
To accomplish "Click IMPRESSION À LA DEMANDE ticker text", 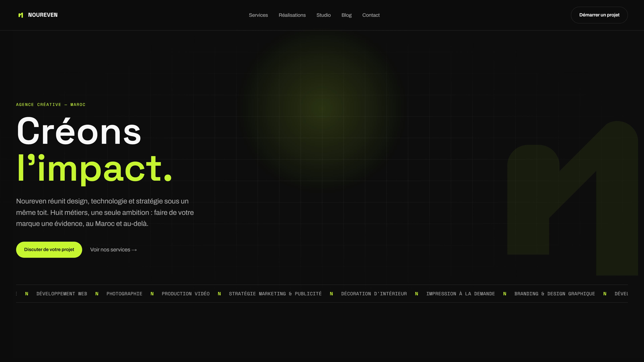I will coord(461,294).
